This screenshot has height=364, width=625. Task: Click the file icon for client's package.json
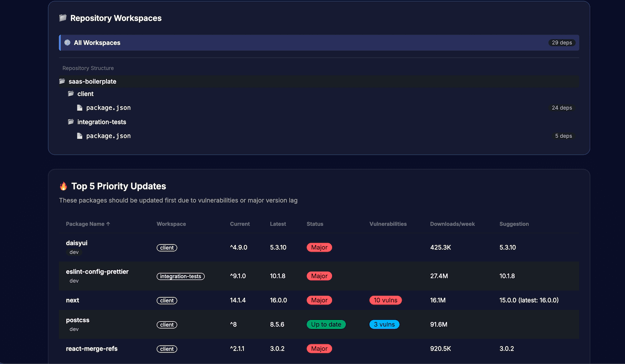click(x=80, y=107)
